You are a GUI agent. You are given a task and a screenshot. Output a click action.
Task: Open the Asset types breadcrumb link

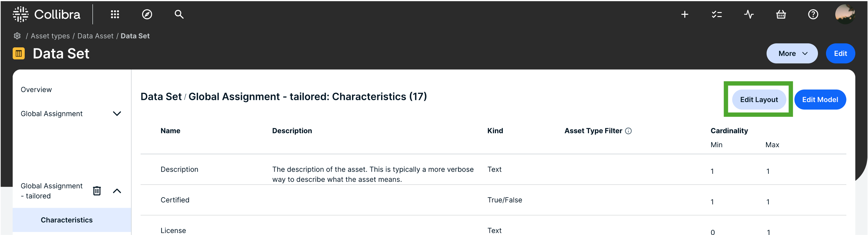tap(50, 36)
